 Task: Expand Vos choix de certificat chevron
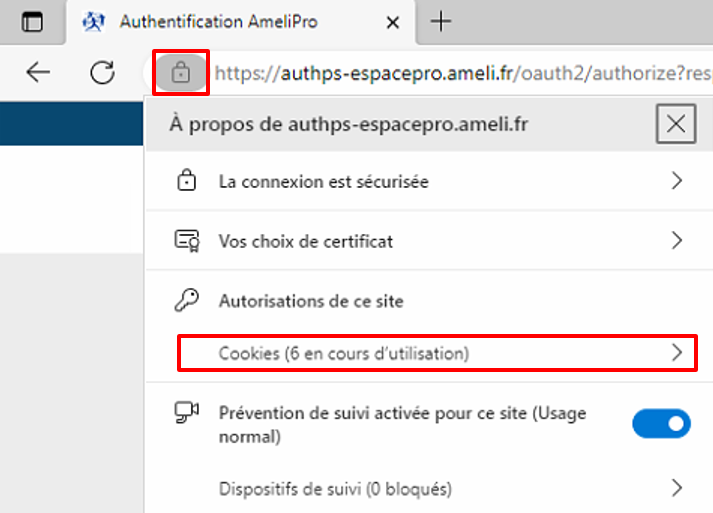tap(677, 240)
